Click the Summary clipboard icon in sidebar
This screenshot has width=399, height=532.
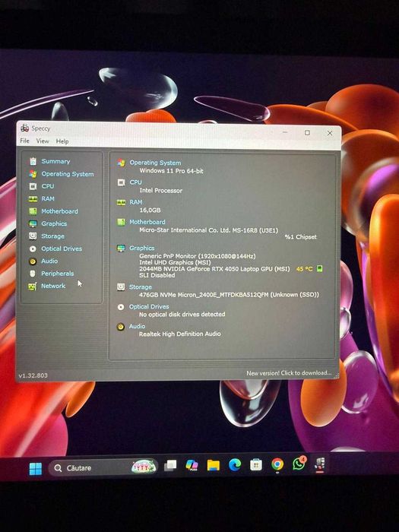click(33, 161)
